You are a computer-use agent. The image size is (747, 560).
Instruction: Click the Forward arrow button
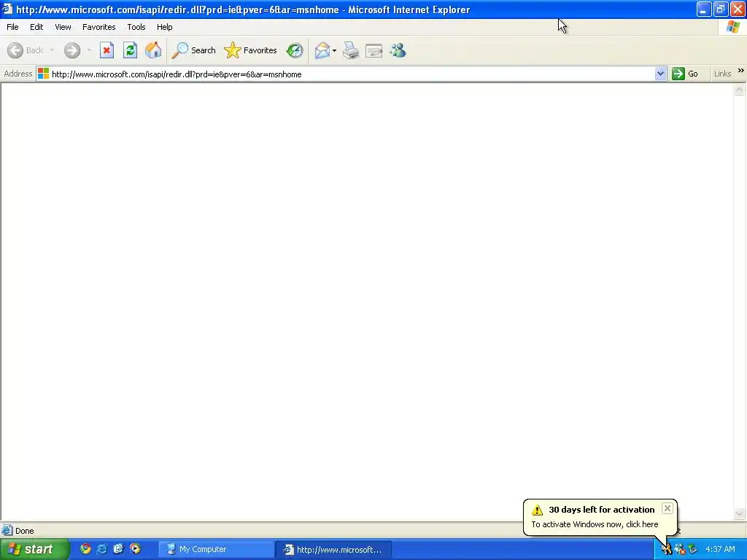point(72,50)
